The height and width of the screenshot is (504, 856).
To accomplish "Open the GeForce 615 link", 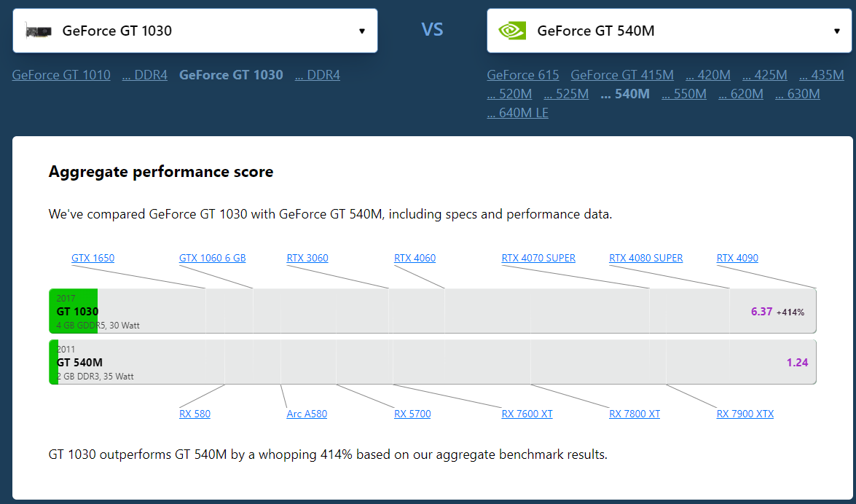I will pyautogui.click(x=523, y=75).
